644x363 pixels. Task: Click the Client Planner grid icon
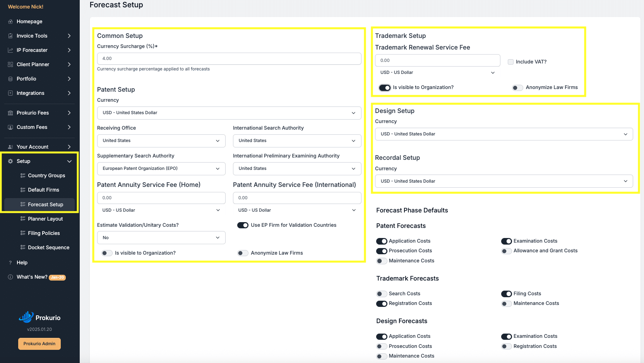click(10, 65)
